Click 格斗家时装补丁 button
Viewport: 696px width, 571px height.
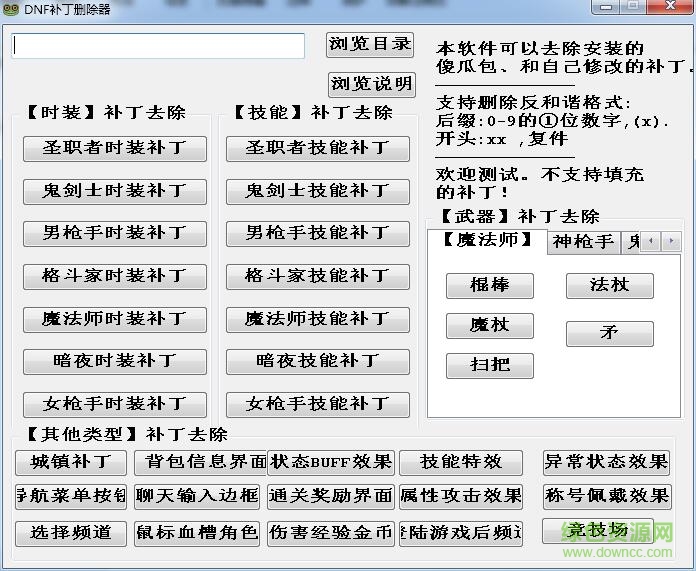click(x=115, y=277)
